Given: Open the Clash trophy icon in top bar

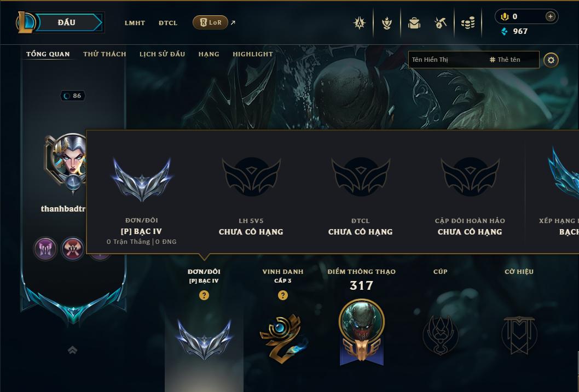Looking at the screenshot, I should click(386, 23).
